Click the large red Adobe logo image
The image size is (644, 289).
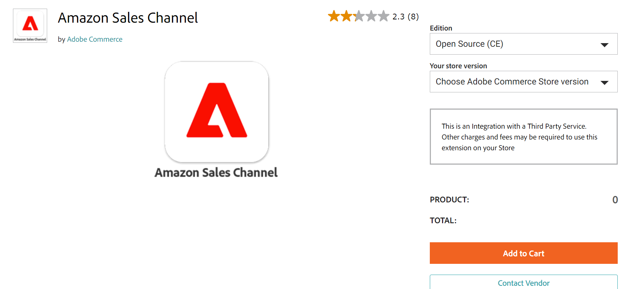pyautogui.click(x=217, y=111)
